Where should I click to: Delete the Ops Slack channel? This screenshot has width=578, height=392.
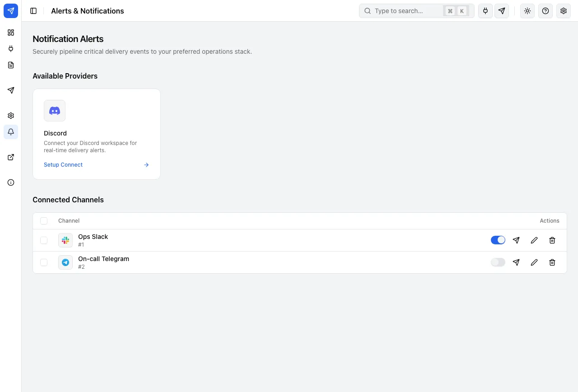(x=552, y=240)
